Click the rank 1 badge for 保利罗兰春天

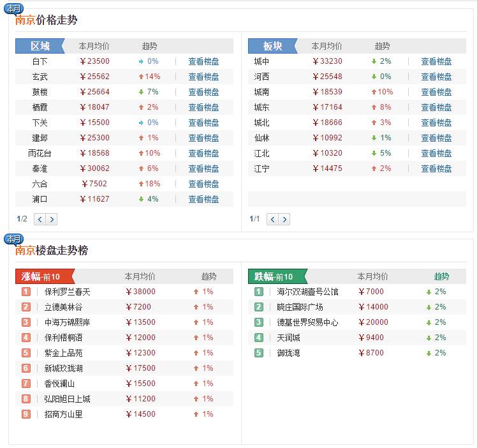[x=26, y=292]
